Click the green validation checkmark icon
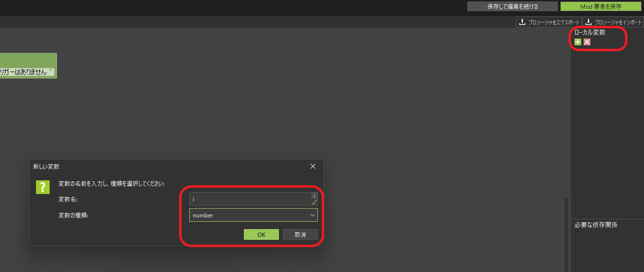644x272 pixels. coord(314,202)
